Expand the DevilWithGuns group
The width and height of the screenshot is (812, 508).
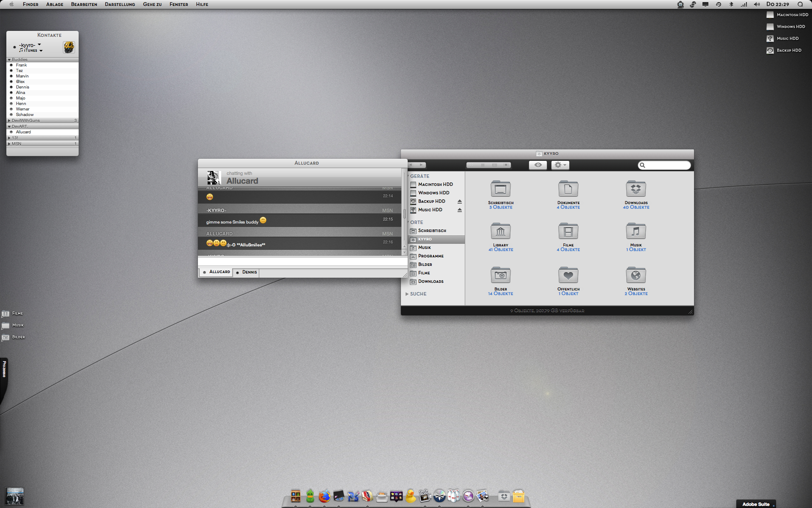click(x=9, y=121)
